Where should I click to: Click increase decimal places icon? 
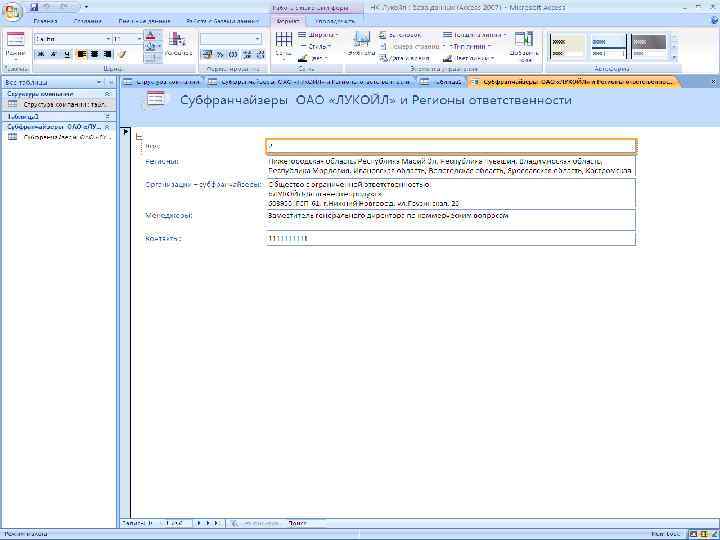(x=247, y=54)
